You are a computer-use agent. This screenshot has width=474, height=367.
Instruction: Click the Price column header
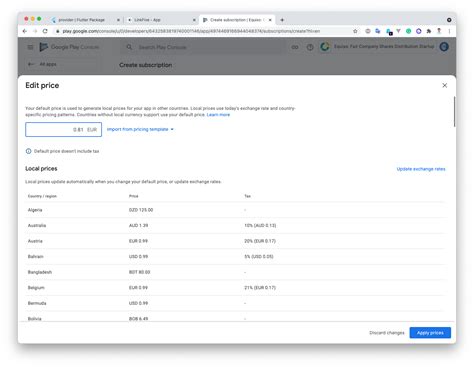pyautogui.click(x=133, y=196)
